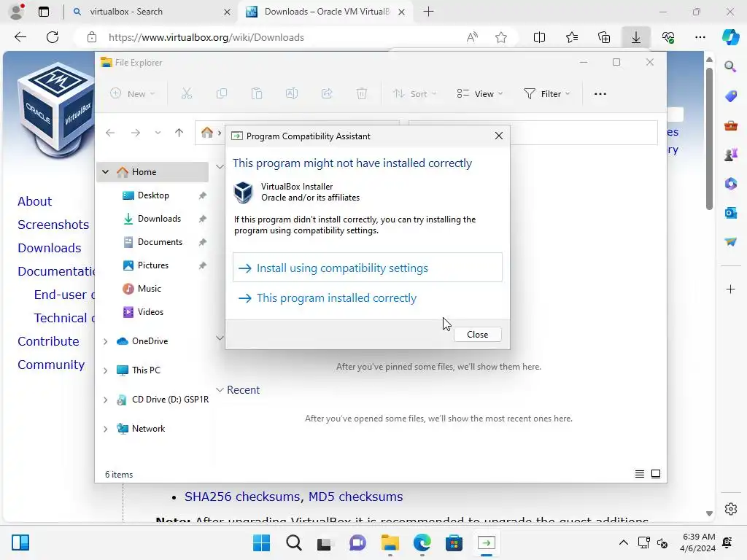Open the Favorites list icon
The height and width of the screenshot is (560, 747).
[x=572, y=37]
